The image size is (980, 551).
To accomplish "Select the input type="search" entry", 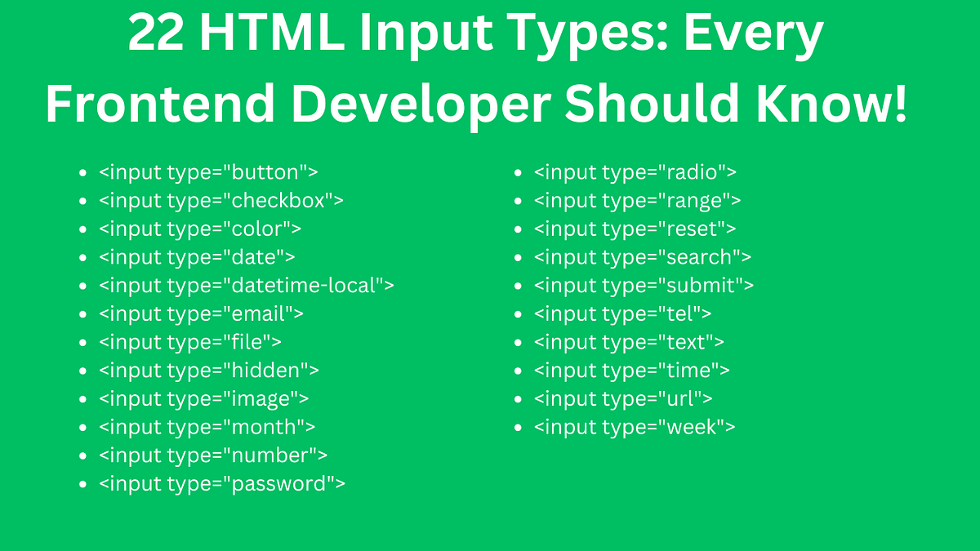I will point(642,256).
